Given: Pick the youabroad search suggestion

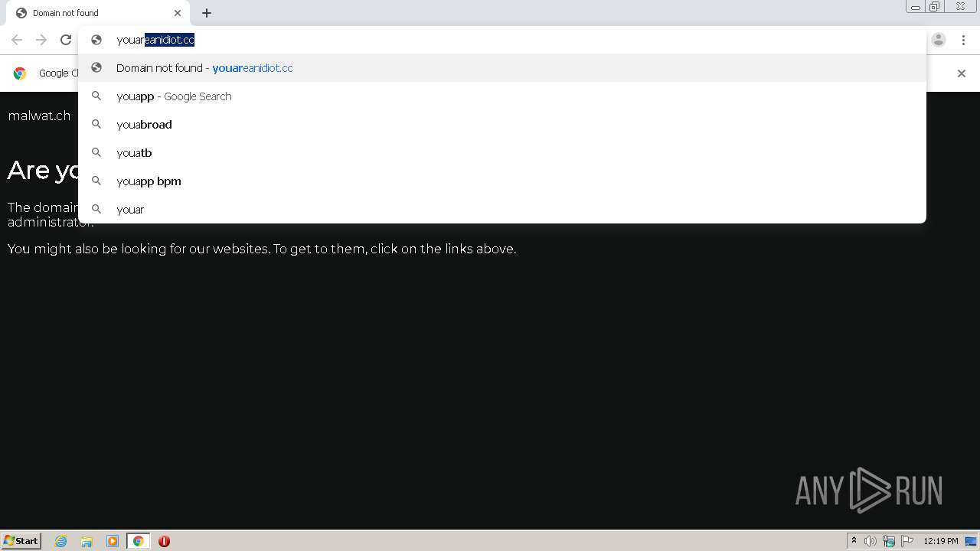Looking at the screenshot, I should [501, 125].
